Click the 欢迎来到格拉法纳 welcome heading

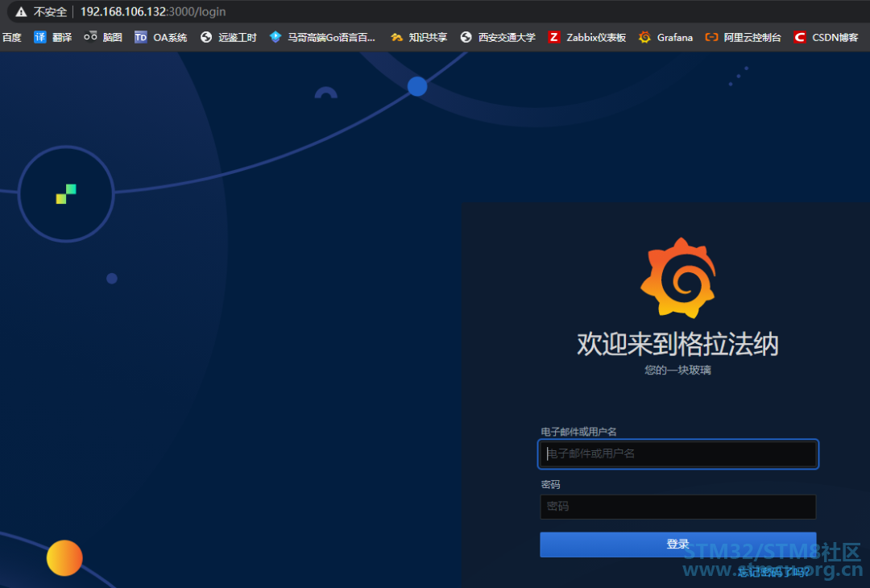[677, 344]
